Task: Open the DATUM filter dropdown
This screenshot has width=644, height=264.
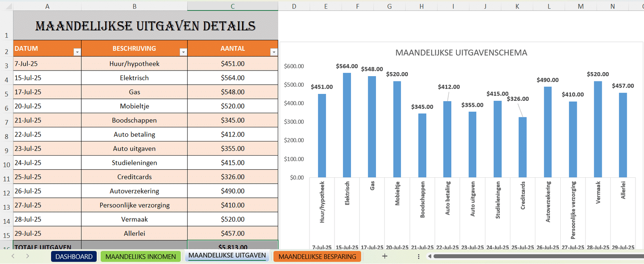Action: pyautogui.click(x=77, y=52)
